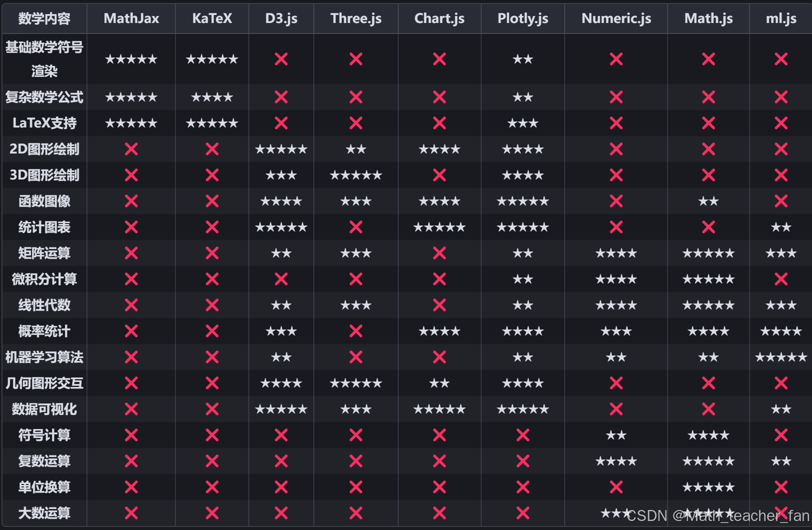
Task: Click the red X for MathJax 2D图形绘制
Action: (131, 149)
